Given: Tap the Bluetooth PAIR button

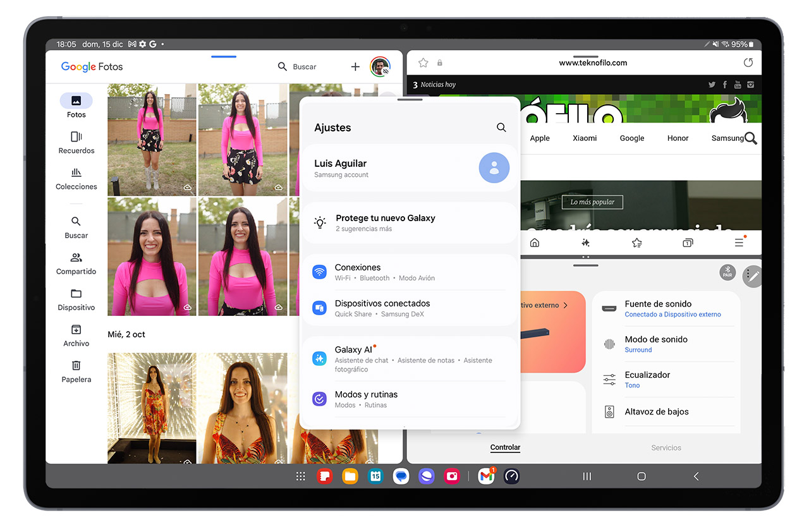Looking at the screenshot, I should [727, 272].
